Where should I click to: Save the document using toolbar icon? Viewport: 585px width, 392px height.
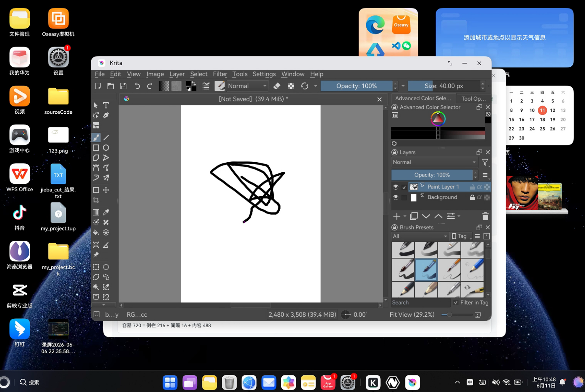pyautogui.click(x=123, y=86)
